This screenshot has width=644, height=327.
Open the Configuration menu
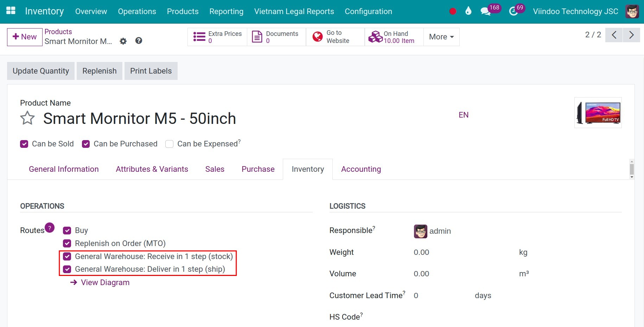[x=368, y=11]
